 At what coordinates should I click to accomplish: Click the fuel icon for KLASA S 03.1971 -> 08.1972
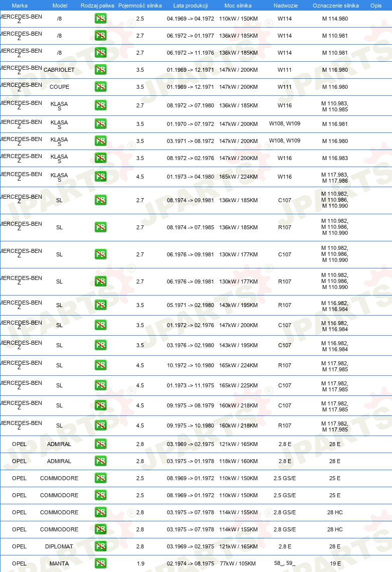(101, 141)
